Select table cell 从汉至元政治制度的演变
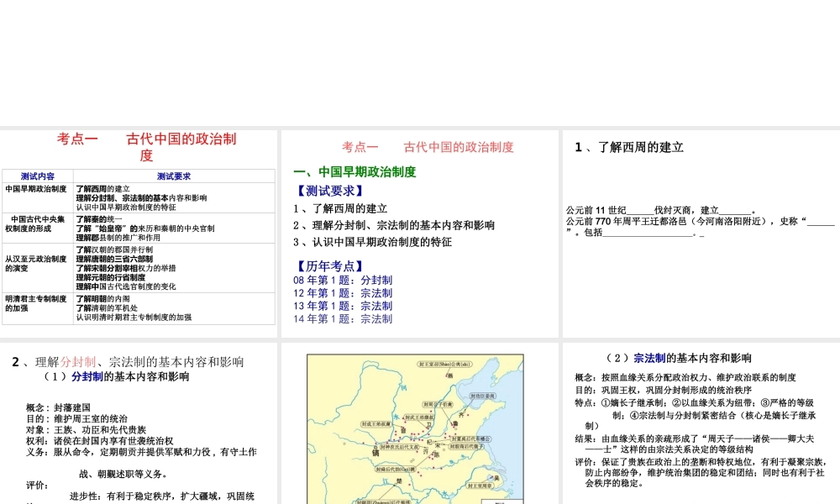The height and width of the screenshot is (504, 840). tap(36, 264)
